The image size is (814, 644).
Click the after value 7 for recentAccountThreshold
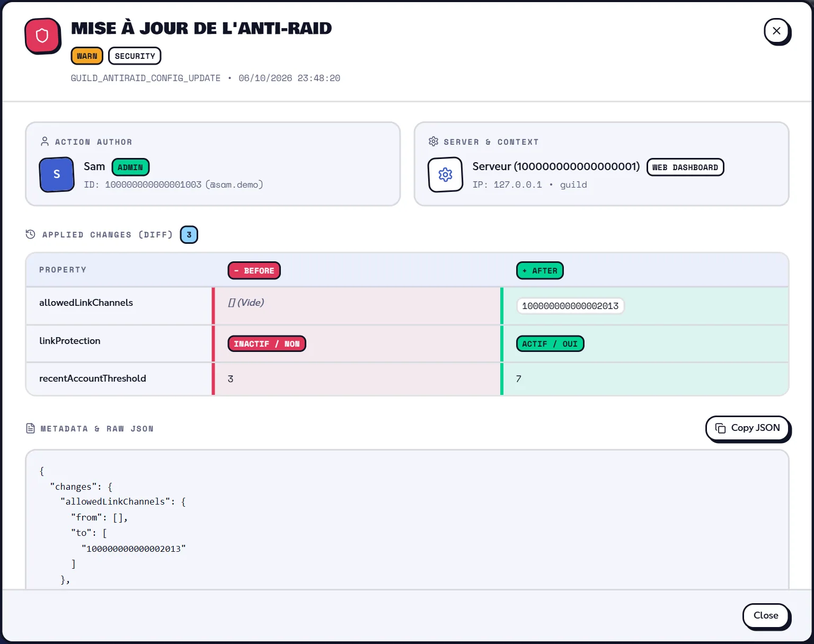coord(519,379)
